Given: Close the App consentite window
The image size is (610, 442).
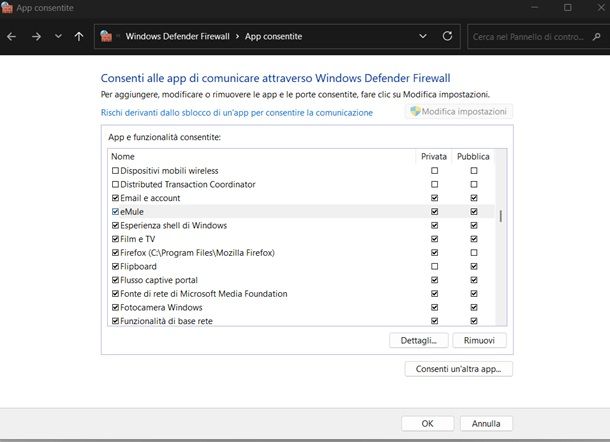Looking at the screenshot, I should click(x=601, y=7).
